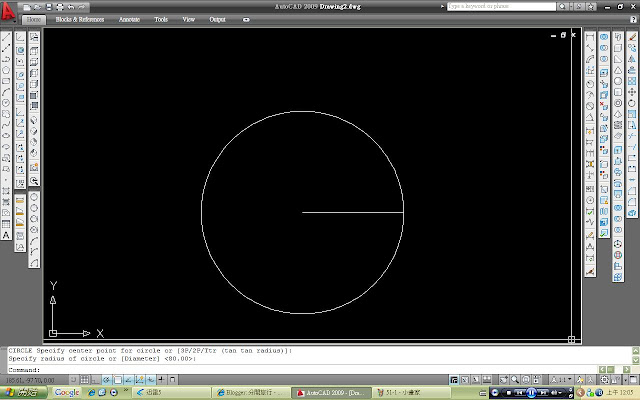Select the Radius Dimension tool
The width and height of the screenshot is (640, 400).
point(590,84)
